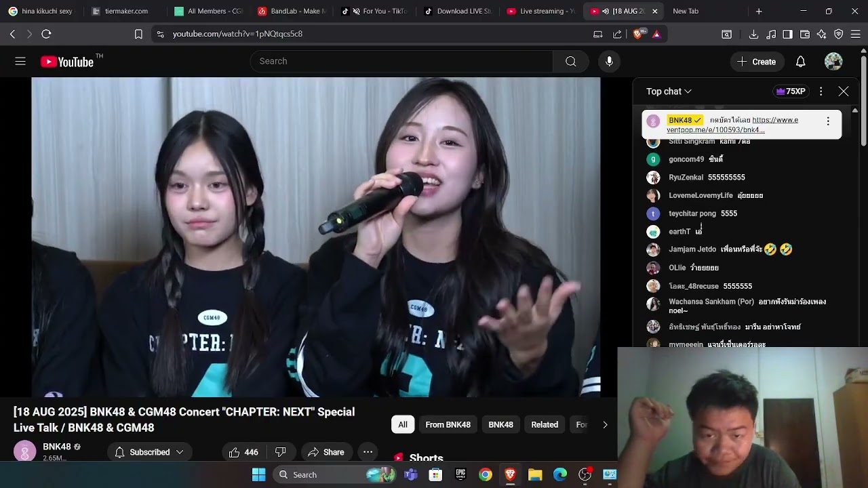Reload the page

point(46,34)
